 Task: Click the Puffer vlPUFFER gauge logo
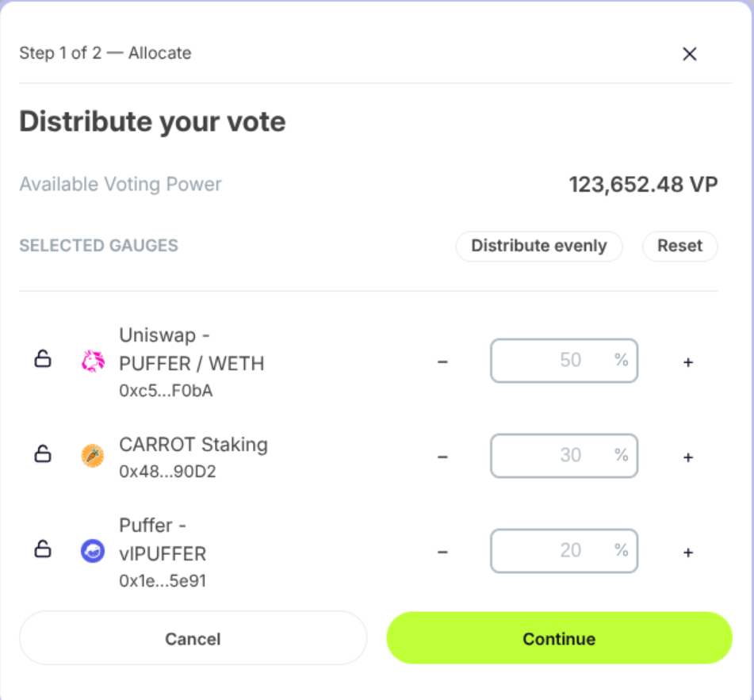click(x=90, y=550)
